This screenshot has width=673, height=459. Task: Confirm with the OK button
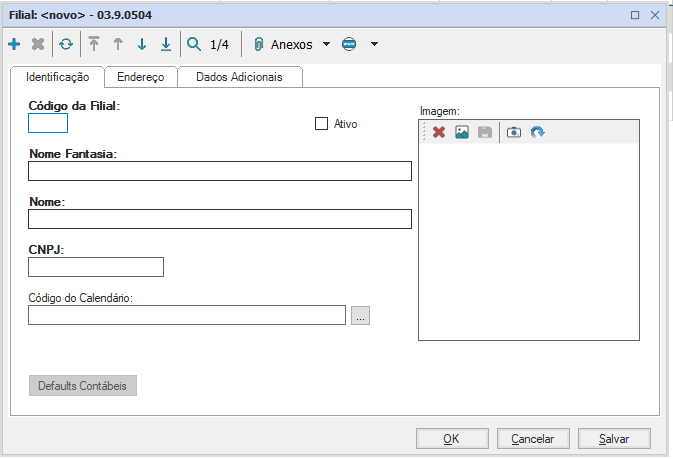click(x=451, y=438)
